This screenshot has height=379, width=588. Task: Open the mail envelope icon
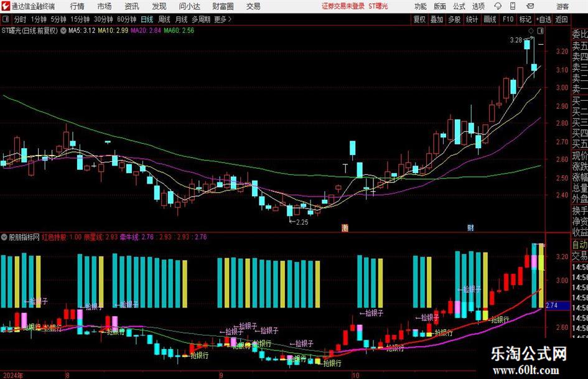pos(530,6)
